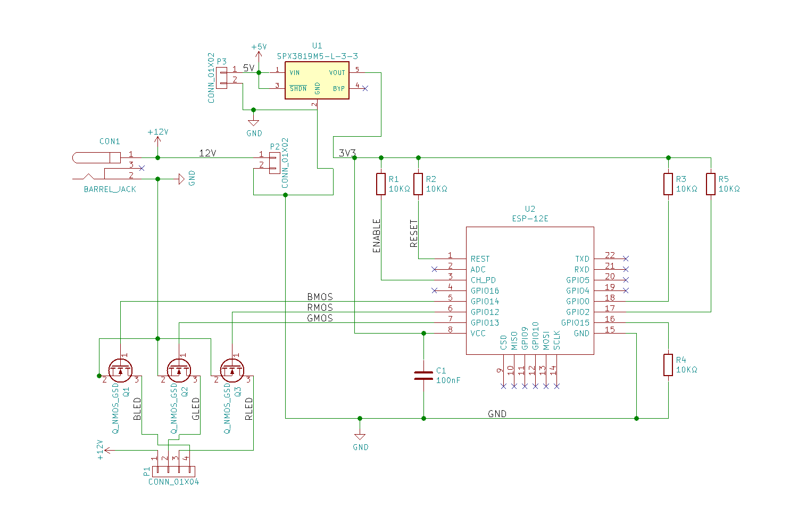Viewport: 798px width, 532px height.
Task: Toggle the no-connect mark on BYP pin 4
Action: tap(365, 88)
